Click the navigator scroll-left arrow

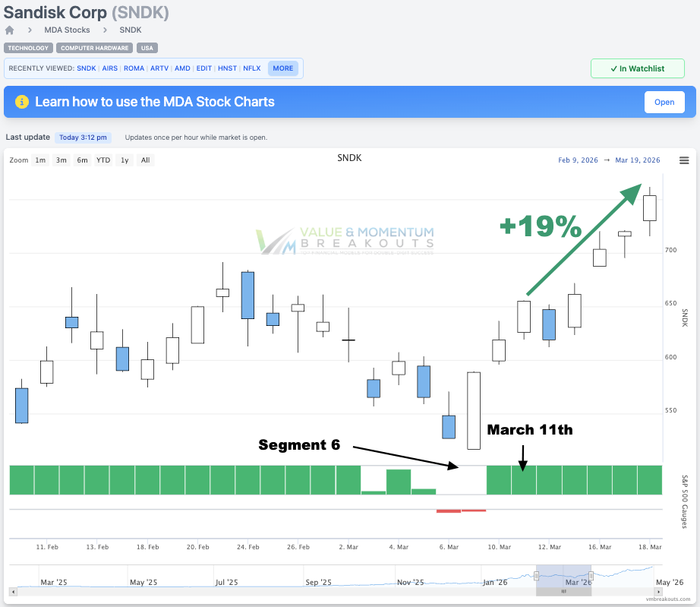[14, 592]
